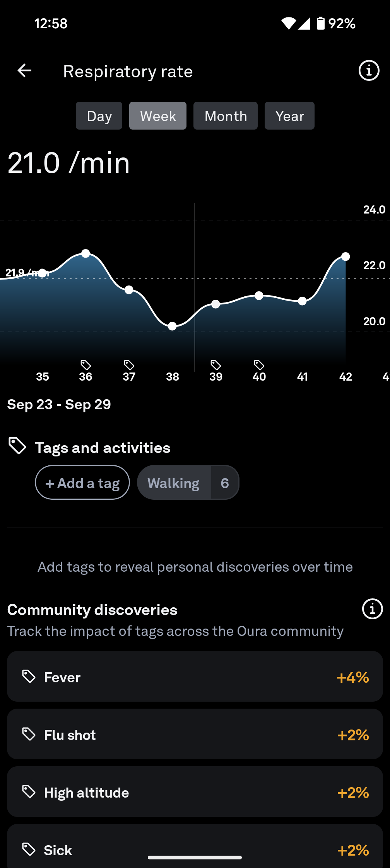390x868 pixels.
Task: Tap the battery status icon
Action: (321, 23)
